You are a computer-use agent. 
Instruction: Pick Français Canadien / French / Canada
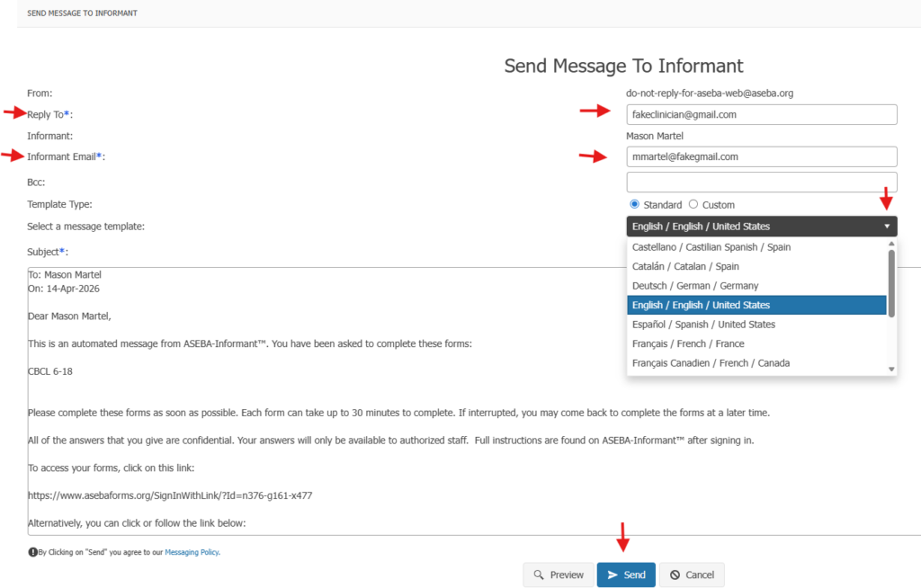711,363
